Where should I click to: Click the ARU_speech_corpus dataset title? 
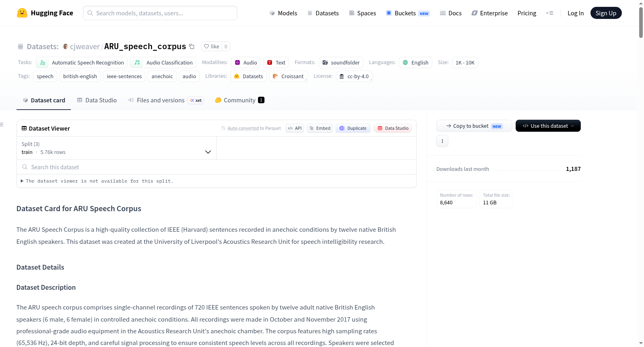[145, 46]
